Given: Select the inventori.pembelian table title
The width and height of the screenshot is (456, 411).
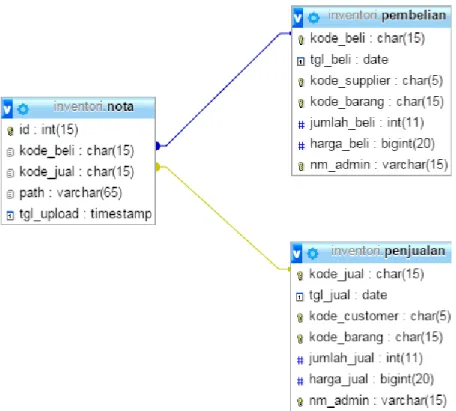Looking at the screenshot, I should click(387, 15).
